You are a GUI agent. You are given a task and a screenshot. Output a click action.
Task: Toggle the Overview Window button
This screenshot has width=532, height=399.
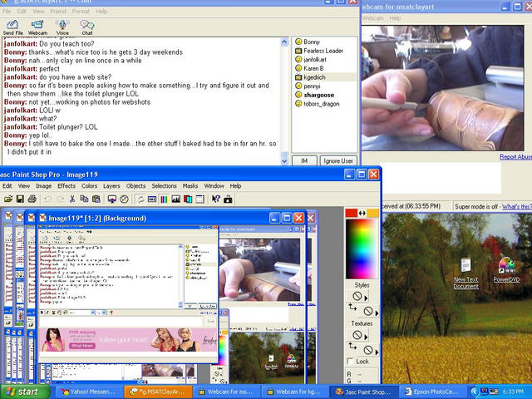[199, 199]
